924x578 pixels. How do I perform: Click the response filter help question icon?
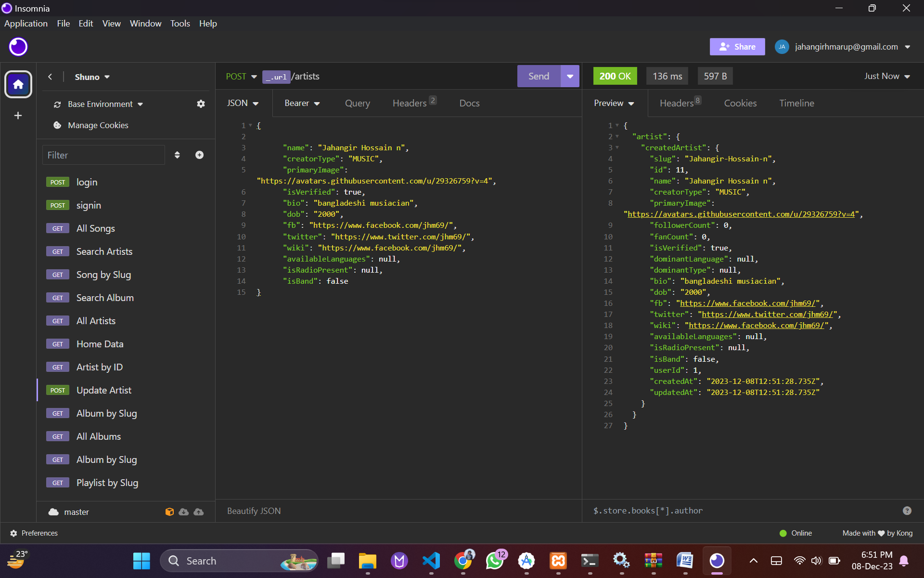pos(907,511)
